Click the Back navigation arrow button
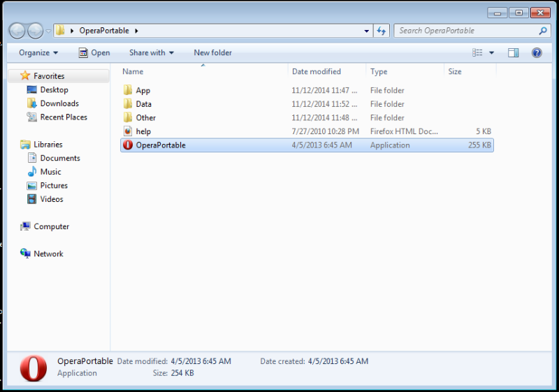Viewport: 559px width, 392px height. 17,31
